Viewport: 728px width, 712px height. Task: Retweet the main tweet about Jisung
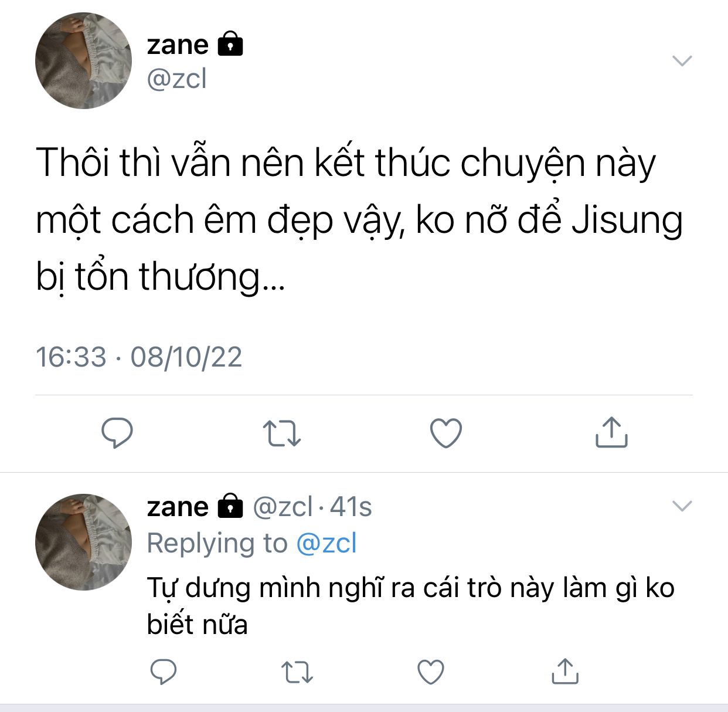click(x=282, y=433)
